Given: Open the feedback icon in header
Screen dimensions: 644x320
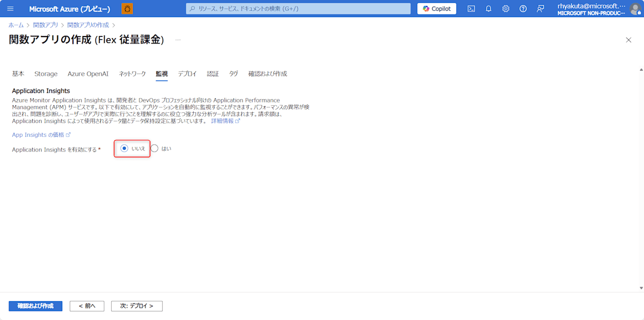Looking at the screenshot, I should point(540,9).
